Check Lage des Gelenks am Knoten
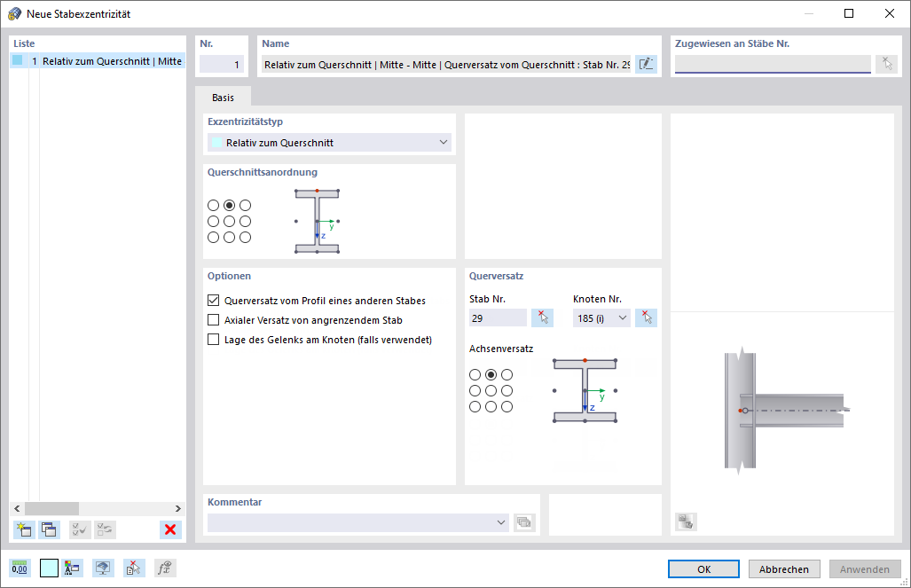 pos(213,340)
